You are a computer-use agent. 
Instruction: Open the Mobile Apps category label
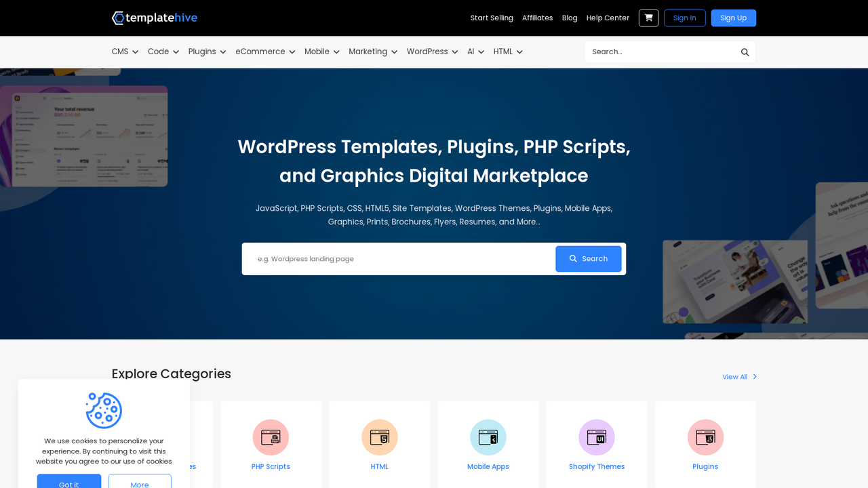(x=488, y=466)
